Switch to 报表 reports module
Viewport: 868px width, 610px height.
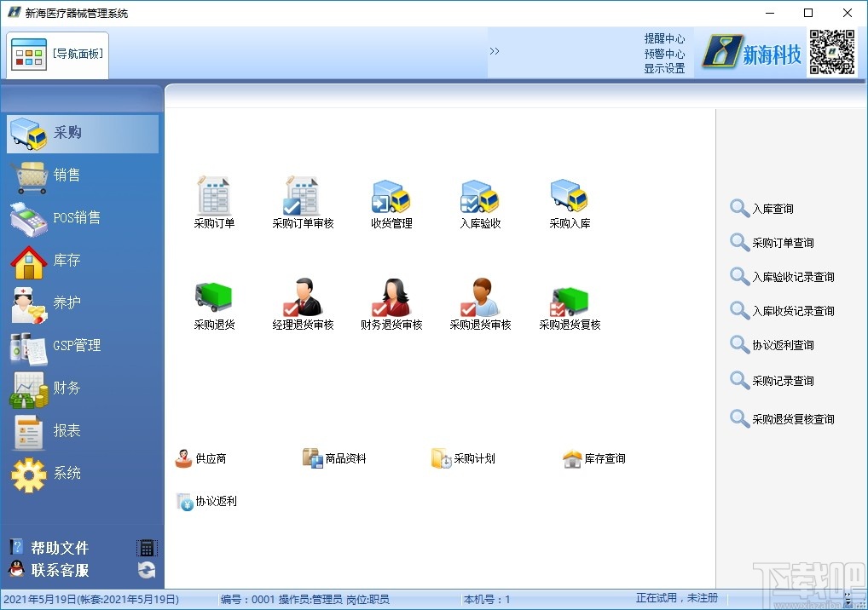coord(83,431)
